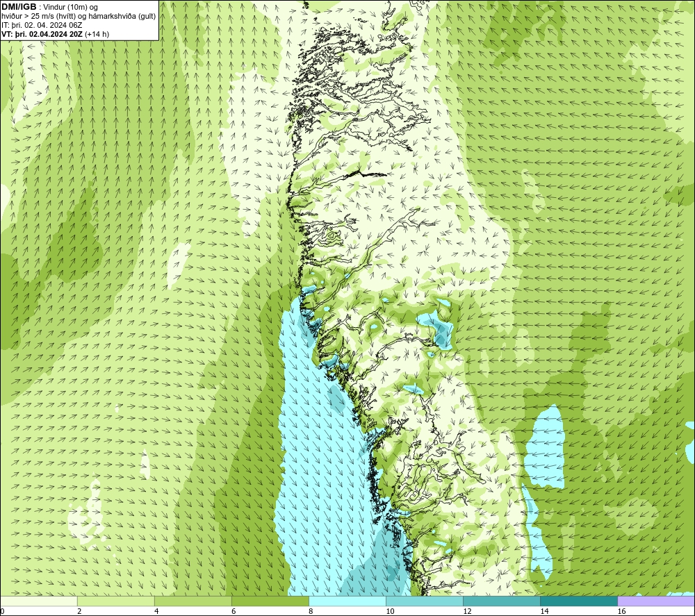Click the 14–16 m/s dark teal legend swatch
The height and width of the screenshot is (616, 695).
[579, 601]
